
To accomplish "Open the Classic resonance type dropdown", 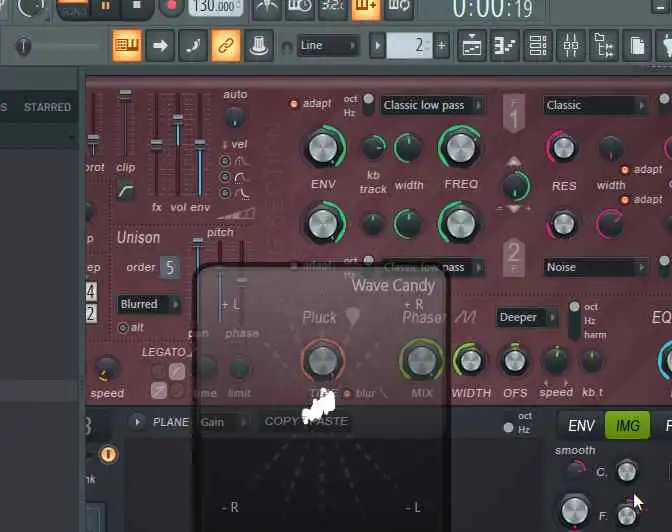I will pos(596,105).
